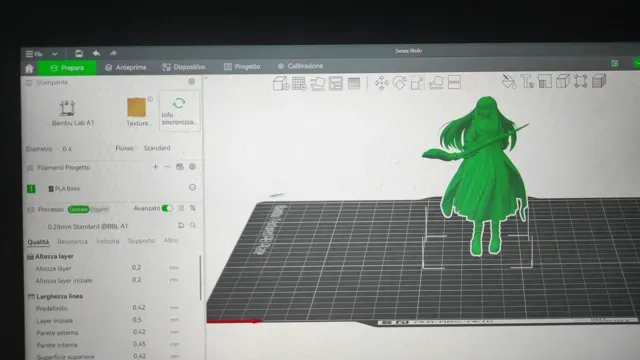Click the Add plate grid icon
The height and width of the screenshot is (360, 640).
click(299, 83)
